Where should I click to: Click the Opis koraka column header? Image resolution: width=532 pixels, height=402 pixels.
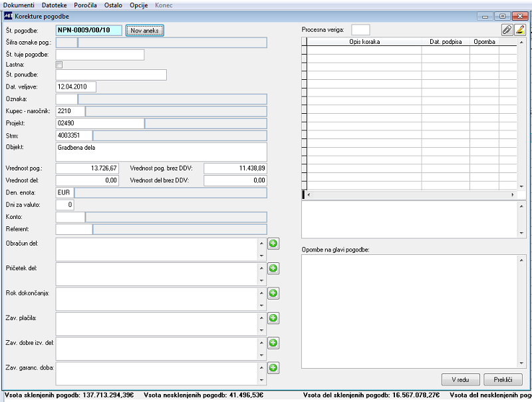[364, 42]
